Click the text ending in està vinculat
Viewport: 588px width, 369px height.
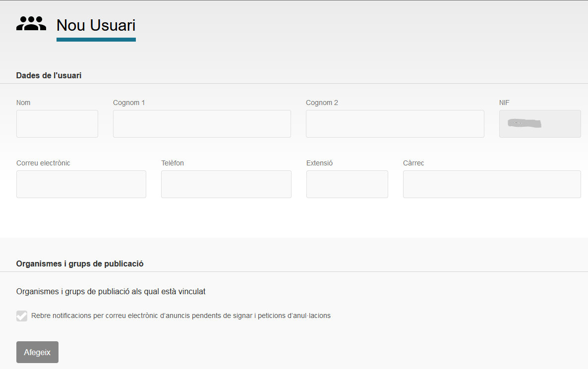coord(111,291)
